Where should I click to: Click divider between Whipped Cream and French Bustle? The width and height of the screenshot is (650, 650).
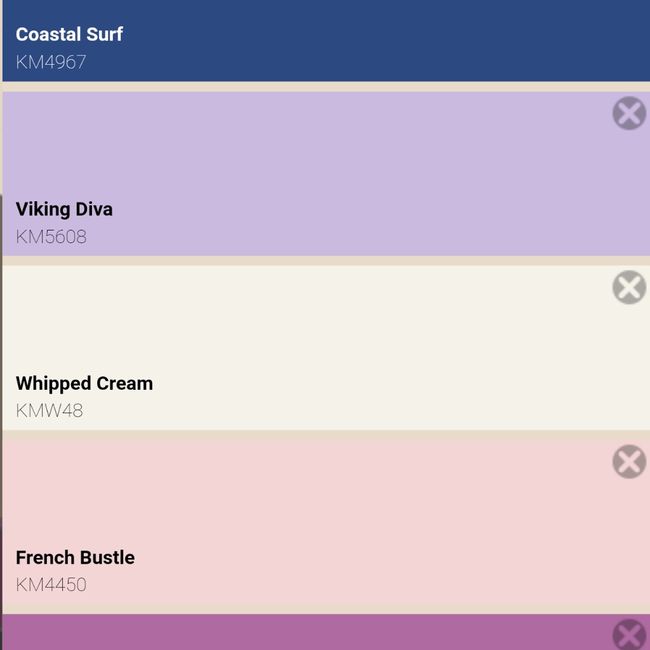[325, 435]
